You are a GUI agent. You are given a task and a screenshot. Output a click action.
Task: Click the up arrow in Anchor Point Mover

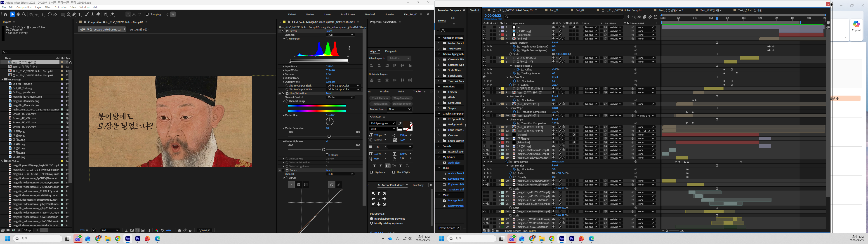[x=379, y=193]
